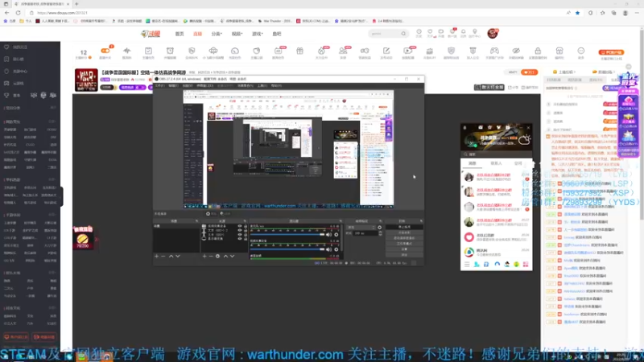644x362 pixels.
Task: Click the transition duration spinner arrows in OBS
Action: (380, 233)
